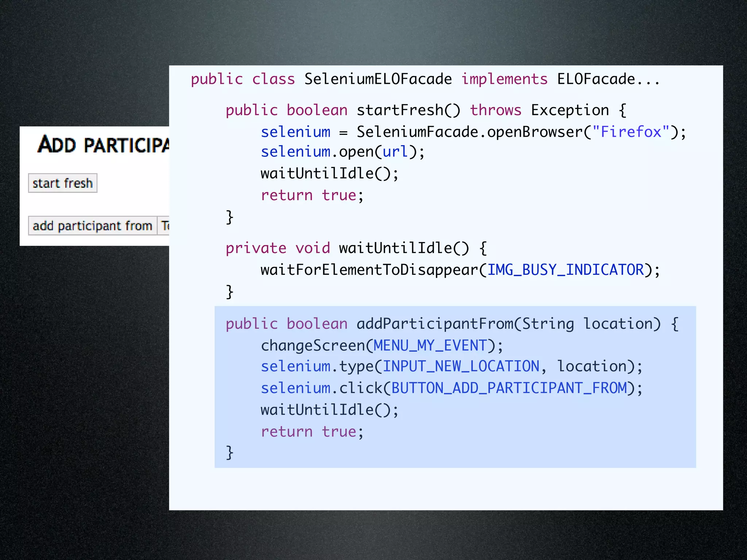Click the "start fresh" button

pos(63,183)
